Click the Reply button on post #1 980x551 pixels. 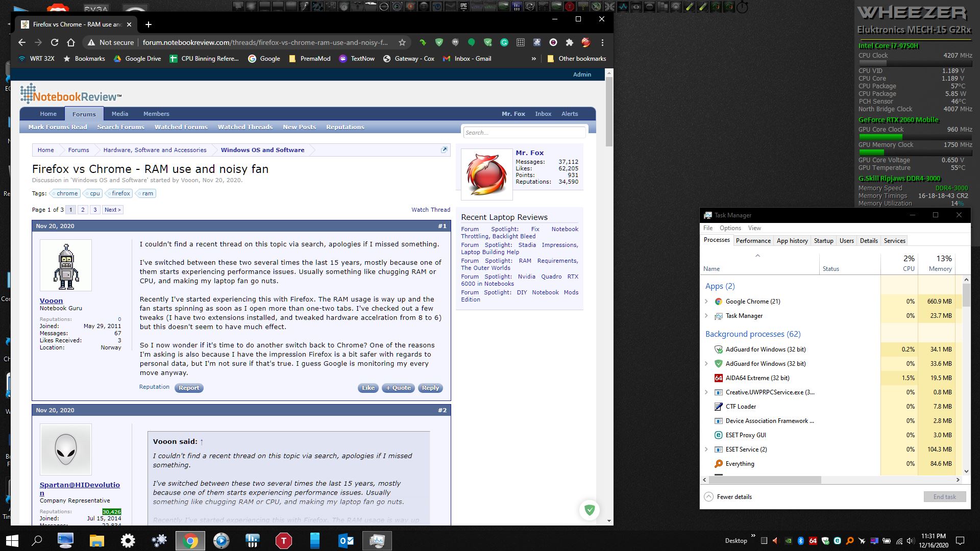tap(430, 388)
